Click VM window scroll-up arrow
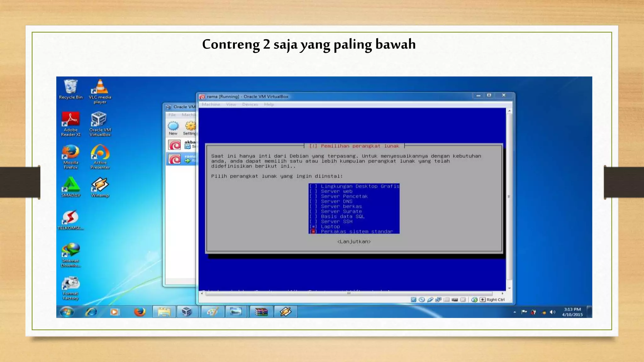The height and width of the screenshot is (362, 644). [x=509, y=111]
